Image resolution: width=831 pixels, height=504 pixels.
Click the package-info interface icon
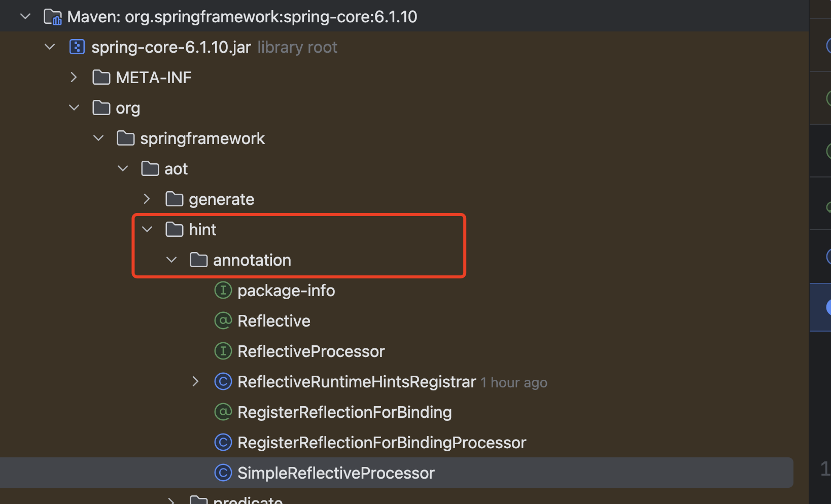coord(223,291)
